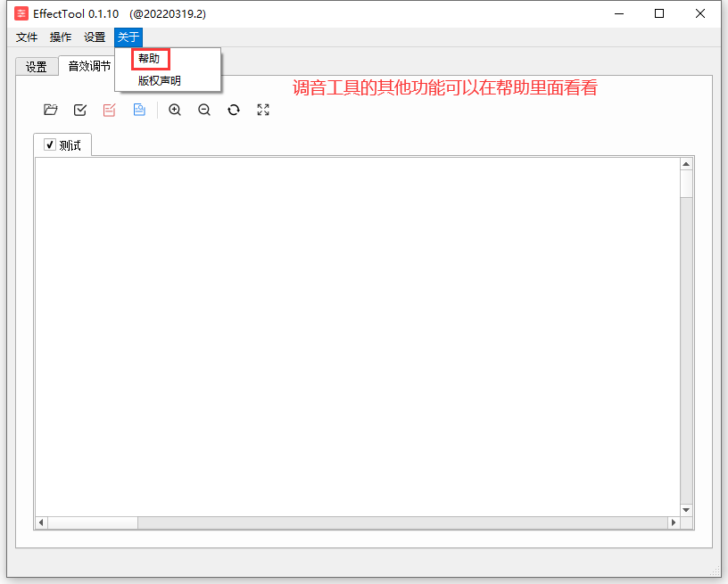The height and width of the screenshot is (584, 728).
Task: Switch to the 设置 tab
Action: (x=37, y=67)
